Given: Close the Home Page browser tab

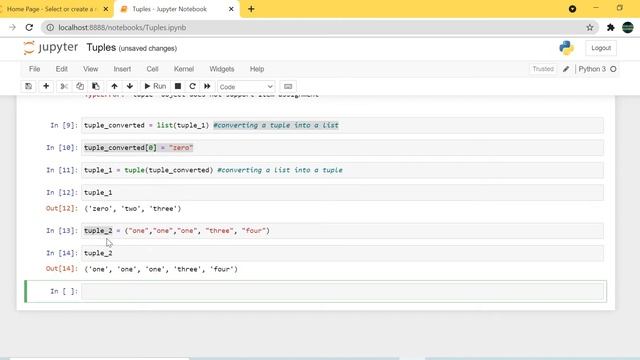Looking at the screenshot, I should click(x=106, y=9).
